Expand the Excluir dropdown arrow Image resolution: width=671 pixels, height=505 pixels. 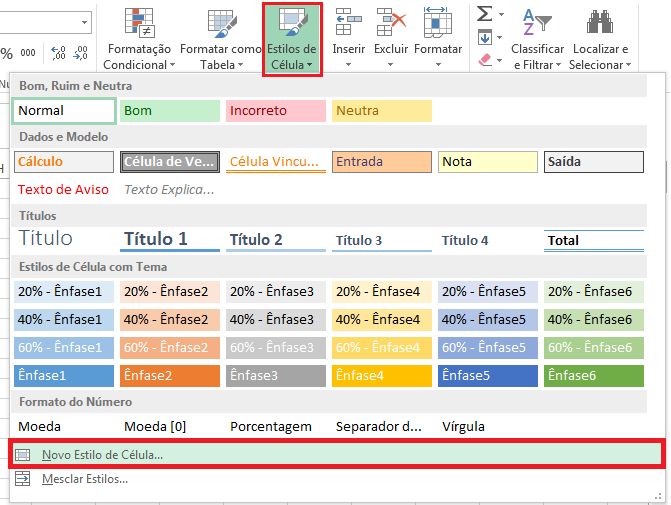391,64
